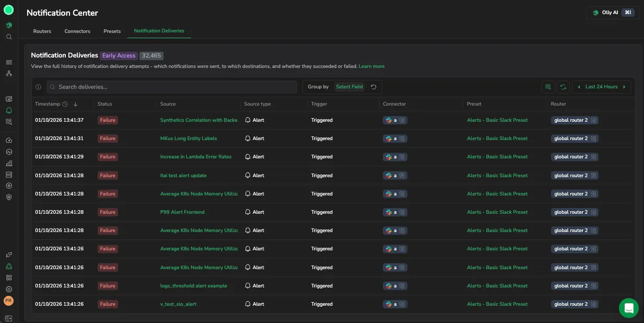Open the bar chart icon in sidebar

[x=9, y=163]
